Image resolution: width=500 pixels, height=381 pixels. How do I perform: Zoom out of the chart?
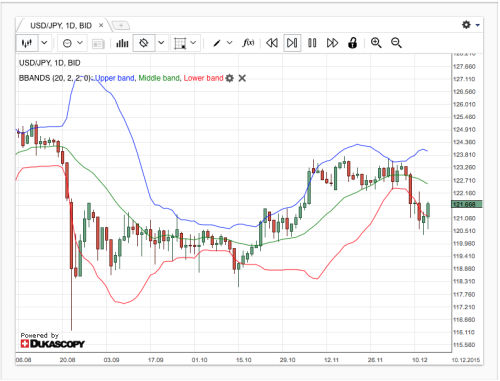[396, 43]
